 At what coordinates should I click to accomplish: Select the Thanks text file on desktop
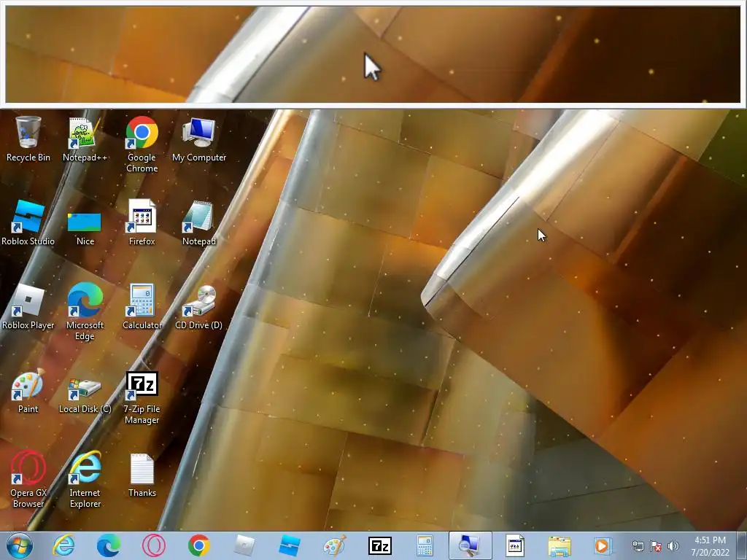142,474
